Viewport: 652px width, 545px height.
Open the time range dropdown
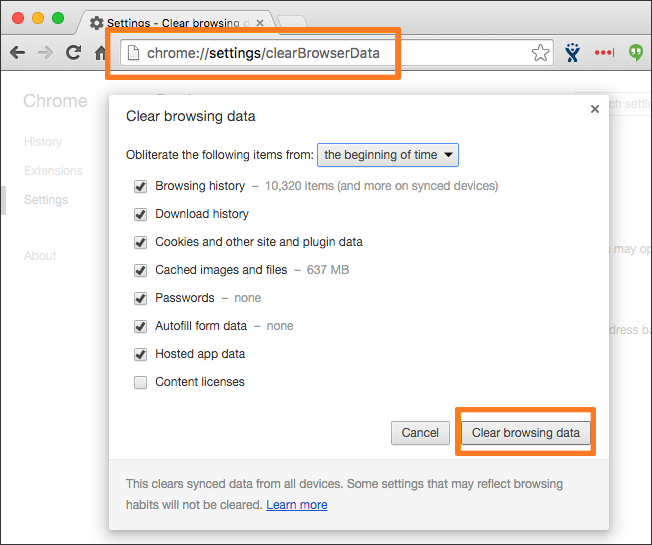pos(388,155)
